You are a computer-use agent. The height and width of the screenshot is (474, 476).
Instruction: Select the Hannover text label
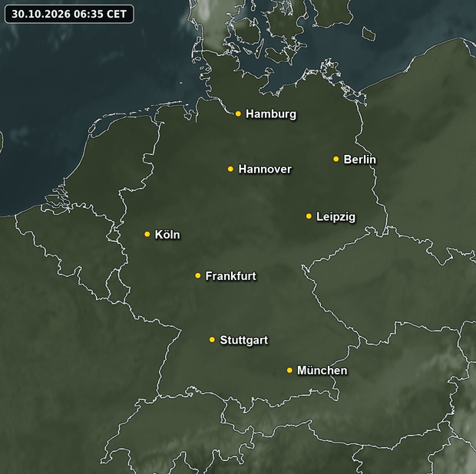[x=265, y=170]
